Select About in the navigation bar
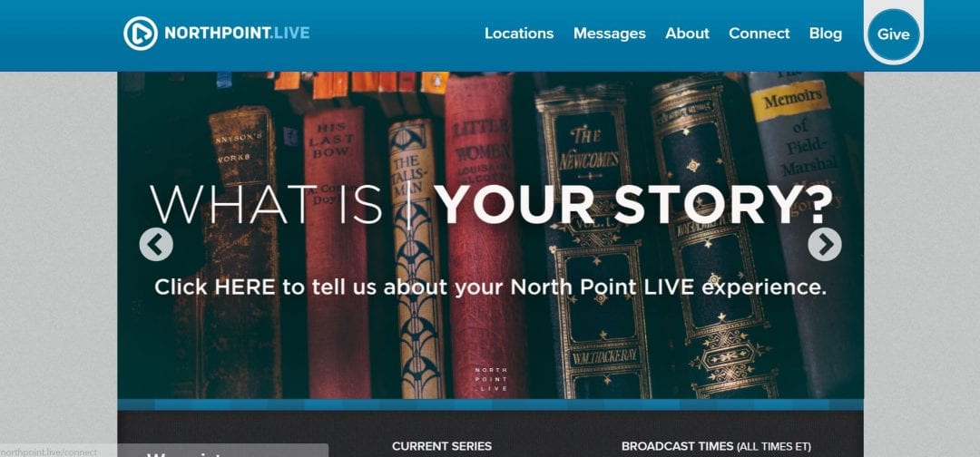The width and height of the screenshot is (980, 457). tap(687, 34)
